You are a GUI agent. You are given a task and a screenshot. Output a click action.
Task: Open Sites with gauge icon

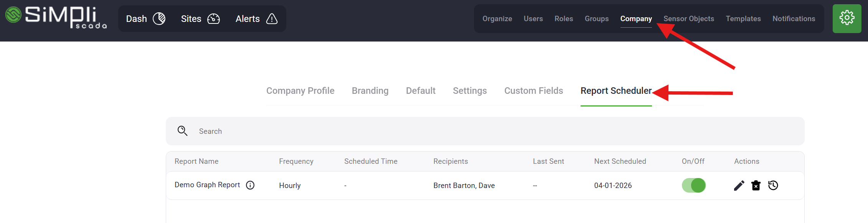(x=200, y=19)
